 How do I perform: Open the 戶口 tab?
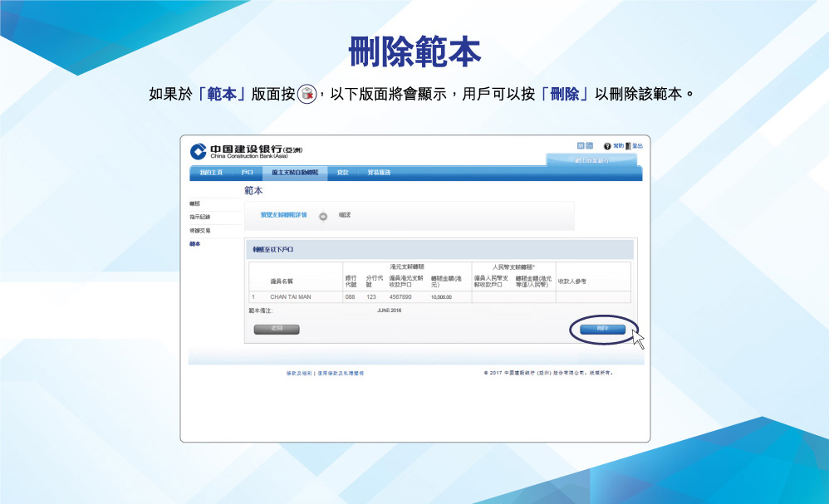tap(247, 173)
